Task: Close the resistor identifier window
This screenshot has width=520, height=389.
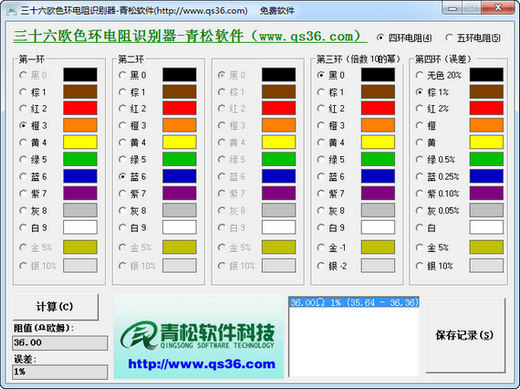Action: [498, 8]
